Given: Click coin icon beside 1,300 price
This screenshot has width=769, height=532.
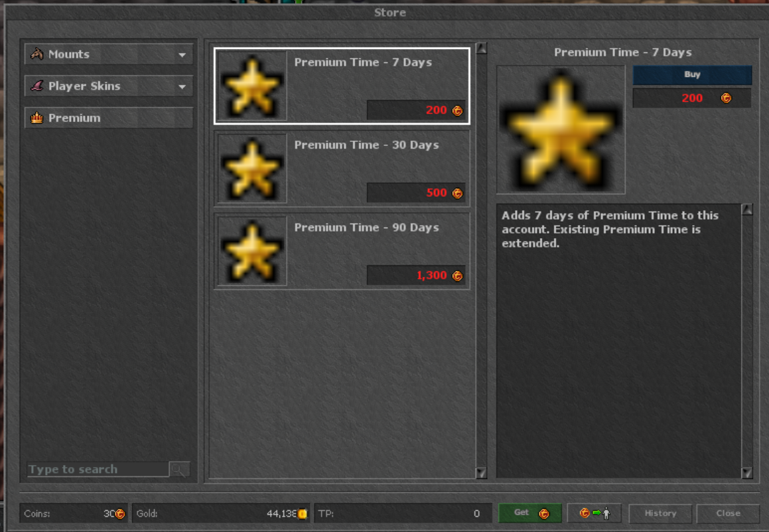Looking at the screenshot, I should pos(457,276).
